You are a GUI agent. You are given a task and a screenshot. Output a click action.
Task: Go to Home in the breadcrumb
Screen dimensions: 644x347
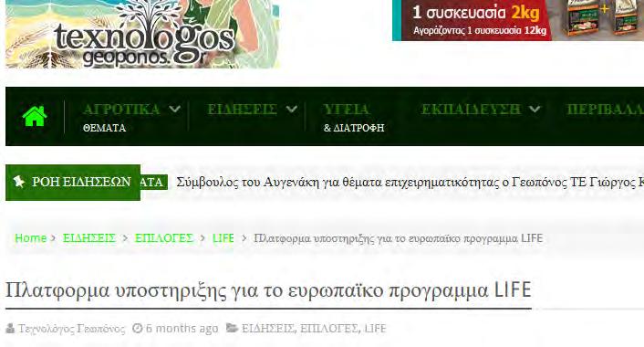30,238
